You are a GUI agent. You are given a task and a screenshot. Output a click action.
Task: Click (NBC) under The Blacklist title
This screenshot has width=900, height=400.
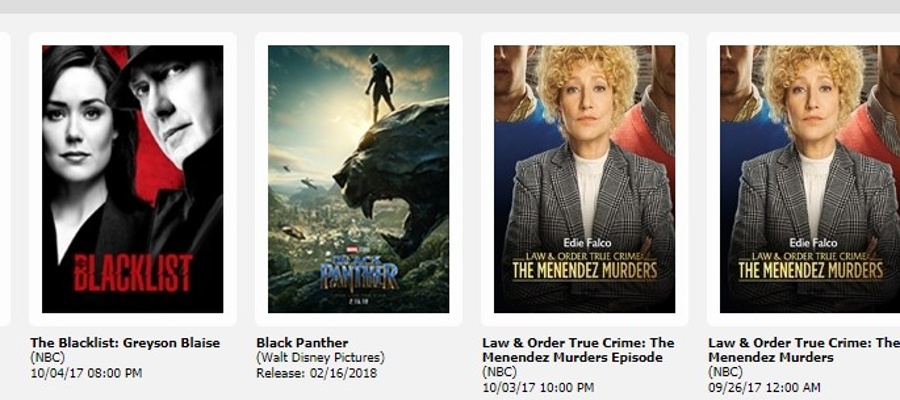point(48,358)
